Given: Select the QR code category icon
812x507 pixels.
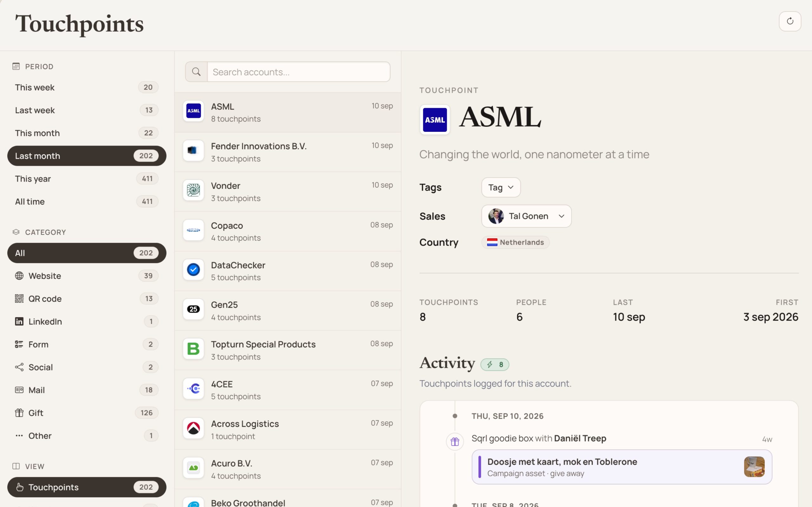Looking at the screenshot, I should coord(19,298).
